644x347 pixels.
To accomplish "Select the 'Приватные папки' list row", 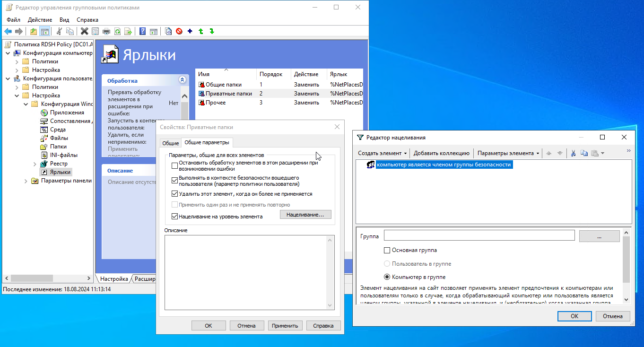I will (x=279, y=94).
